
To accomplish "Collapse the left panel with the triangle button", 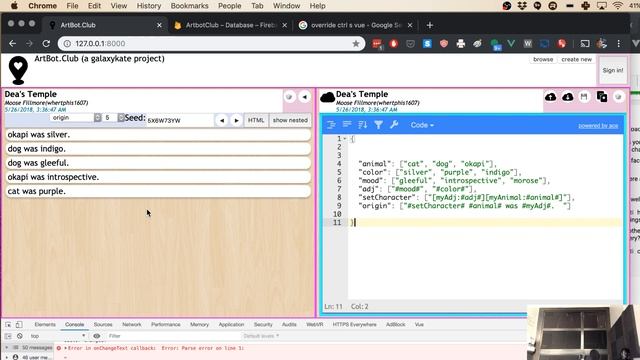I will (x=304, y=97).
